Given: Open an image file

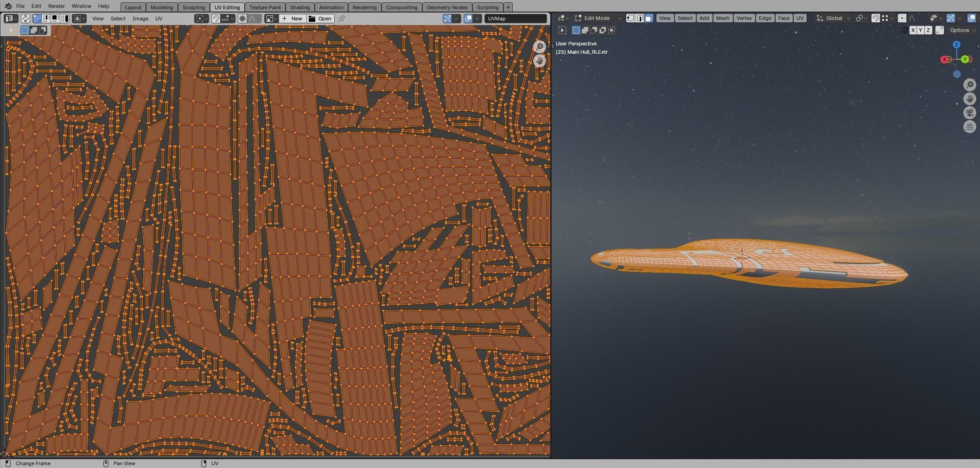Looking at the screenshot, I should (320, 19).
